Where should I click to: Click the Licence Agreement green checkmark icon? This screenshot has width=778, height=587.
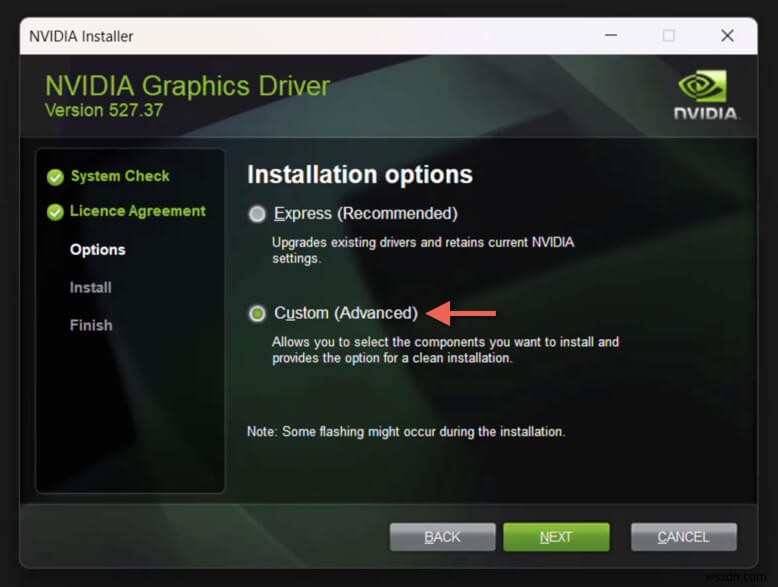click(55, 212)
